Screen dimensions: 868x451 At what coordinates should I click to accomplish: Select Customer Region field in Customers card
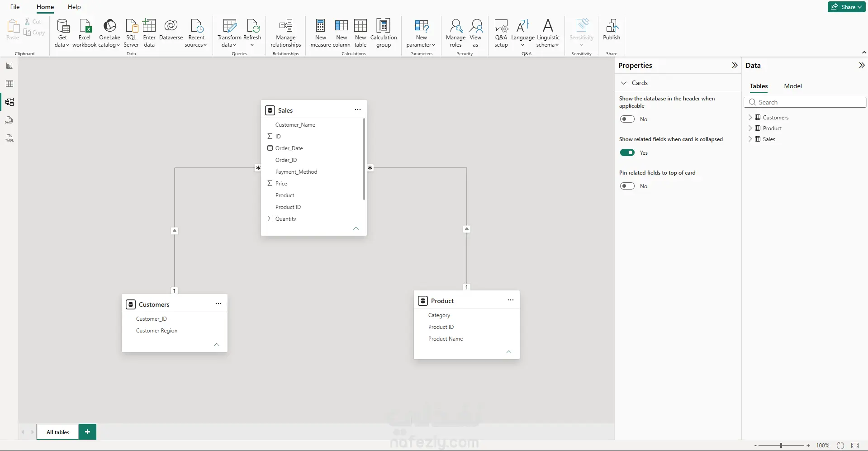pos(157,331)
